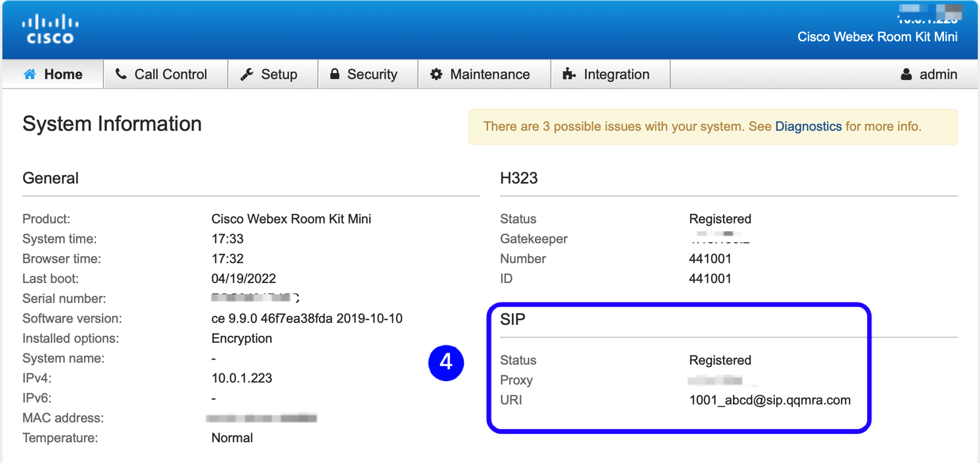Viewport: 980px width, 475px height.
Task: Click the Temperature value Normal
Action: click(x=232, y=438)
